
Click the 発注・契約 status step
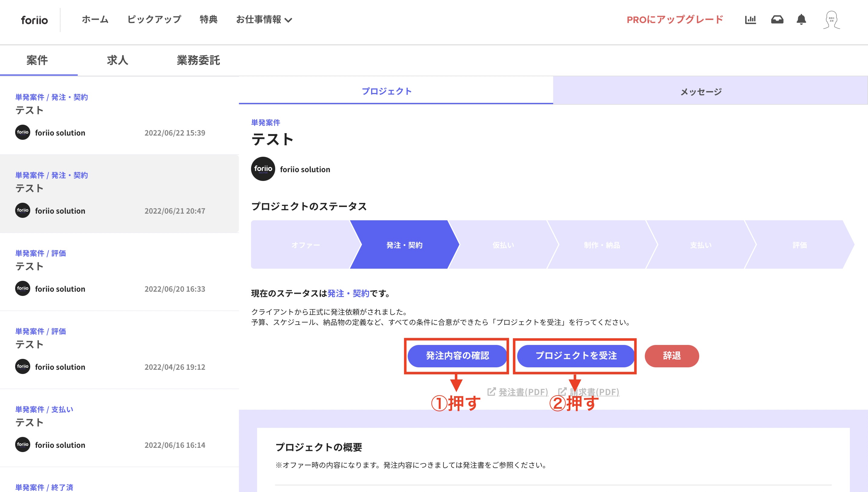[404, 245]
